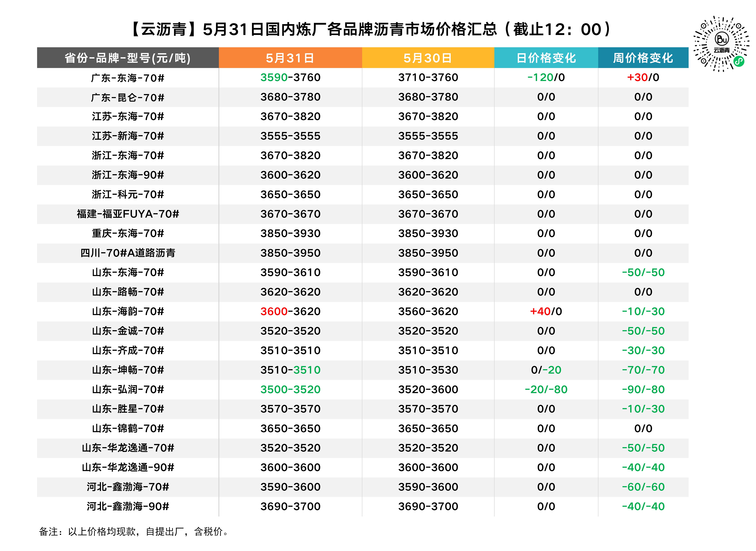The image size is (756, 551).
Task: Click the row label '广东-东海-70#'
Action: pos(128,78)
